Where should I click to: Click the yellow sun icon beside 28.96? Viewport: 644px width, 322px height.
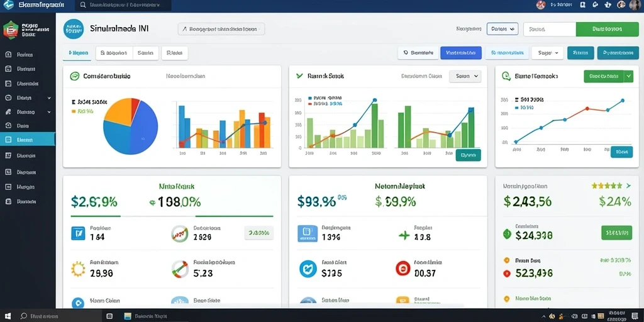coord(77,269)
